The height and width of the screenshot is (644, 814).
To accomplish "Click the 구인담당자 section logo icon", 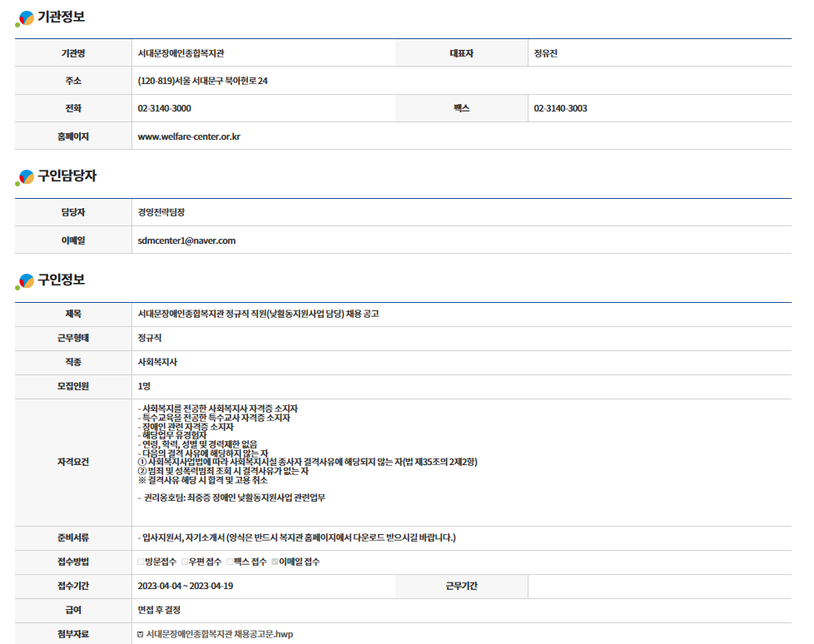I will tap(24, 177).
